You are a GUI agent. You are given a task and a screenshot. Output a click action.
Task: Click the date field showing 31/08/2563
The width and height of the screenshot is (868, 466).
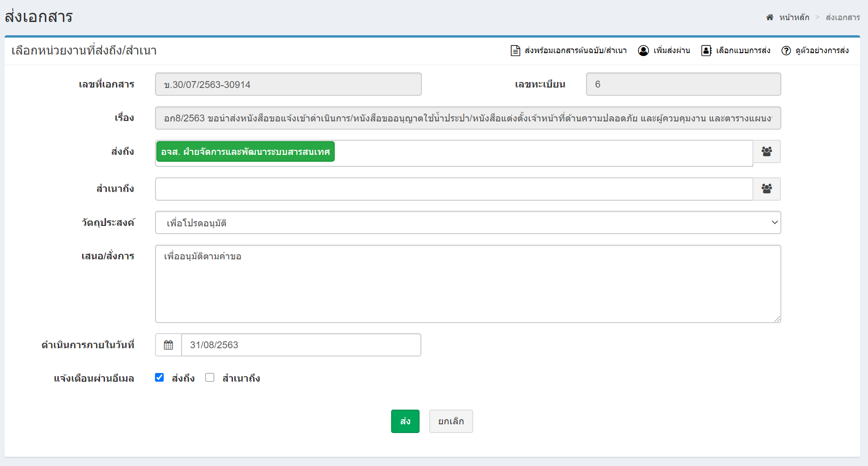pyautogui.click(x=301, y=345)
